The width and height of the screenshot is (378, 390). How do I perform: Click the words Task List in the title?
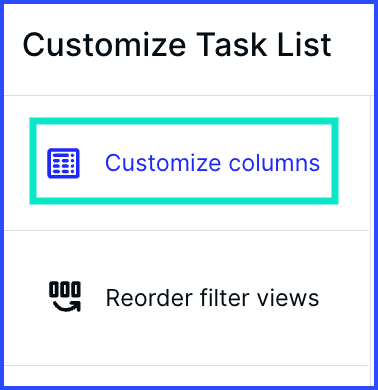(x=264, y=45)
